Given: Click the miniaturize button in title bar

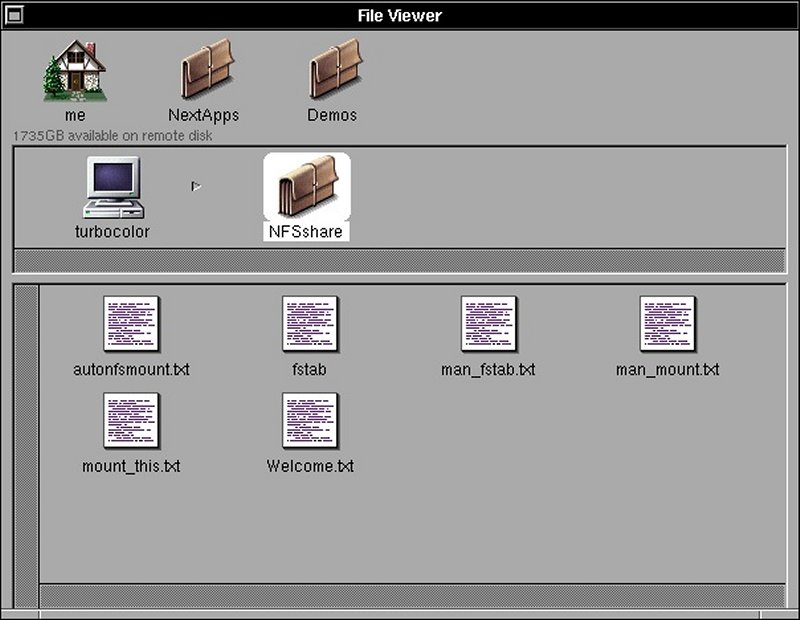Looking at the screenshot, I should [15, 15].
